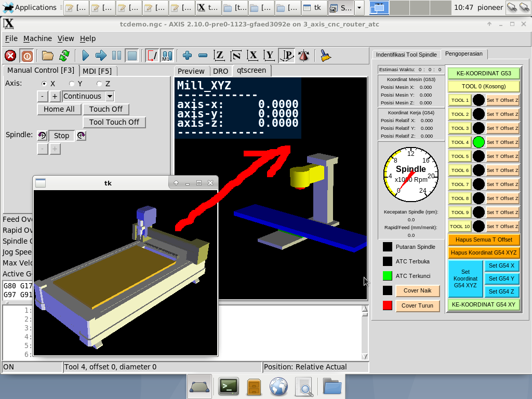Click the Hapus Semua T Offset button
This screenshot has width=532, height=399.
click(x=483, y=240)
